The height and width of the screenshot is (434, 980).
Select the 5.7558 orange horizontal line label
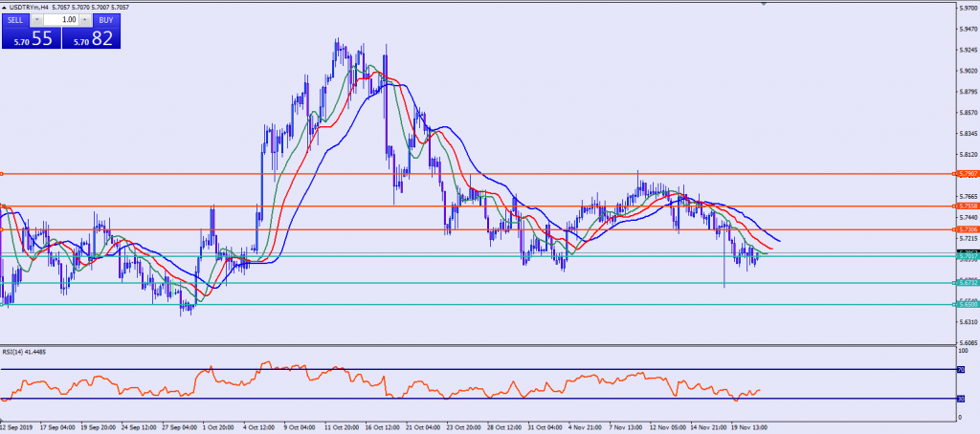(967, 206)
